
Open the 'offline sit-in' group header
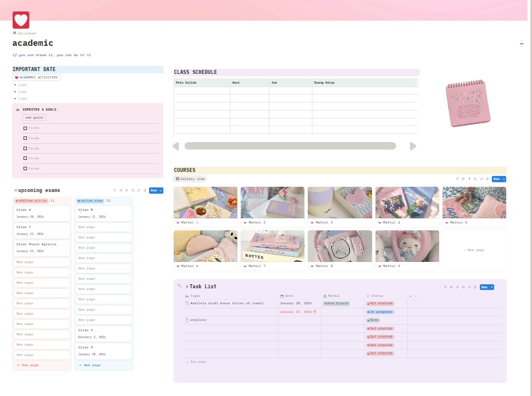[x=32, y=201]
